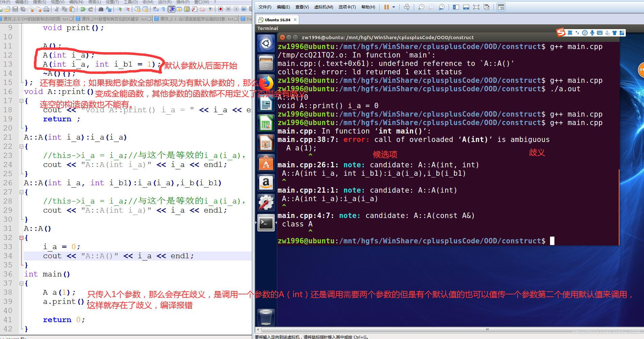Image resolution: width=644 pixels, height=339 pixels.
Task: Open LibreOffice Writer from launcher
Action: (266, 104)
